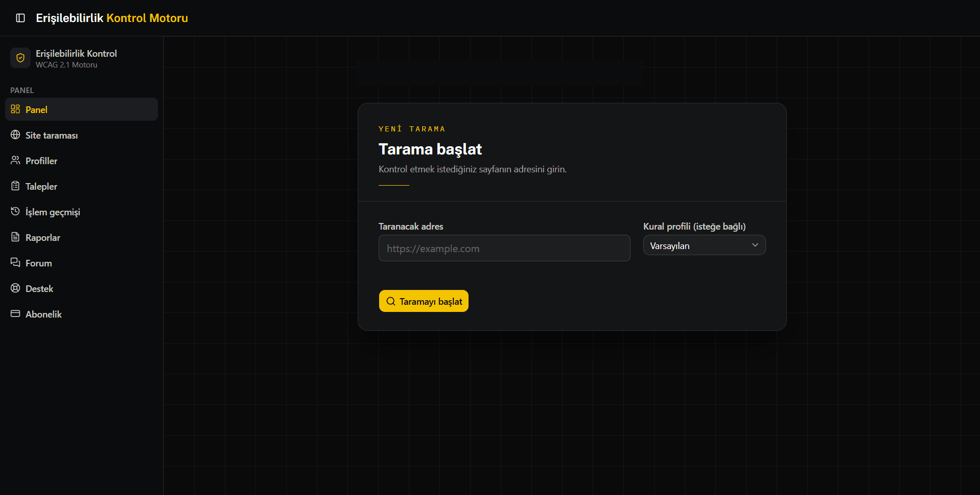The width and height of the screenshot is (980, 495).
Task: Click Erişilebilirlik Kontrol Motoru header title
Action: pyautogui.click(x=112, y=18)
